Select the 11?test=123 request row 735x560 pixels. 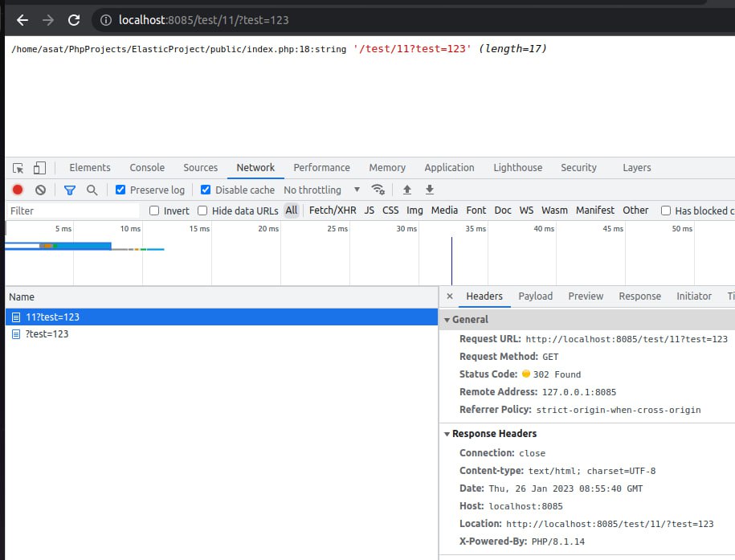pos(222,317)
